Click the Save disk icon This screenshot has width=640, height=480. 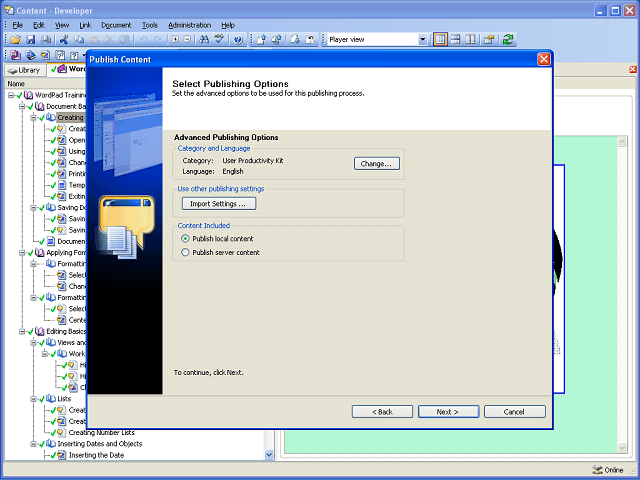pyautogui.click(x=31, y=40)
